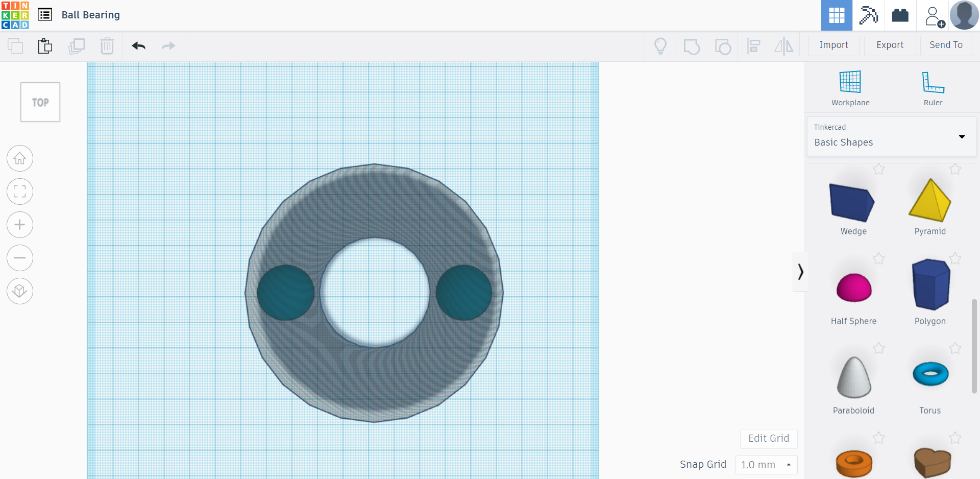Favorite the Wedge shape with its star

tap(878, 169)
